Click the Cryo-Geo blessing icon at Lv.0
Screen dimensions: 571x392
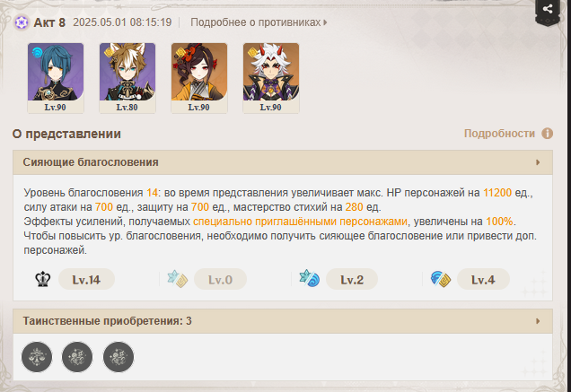click(178, 279)
